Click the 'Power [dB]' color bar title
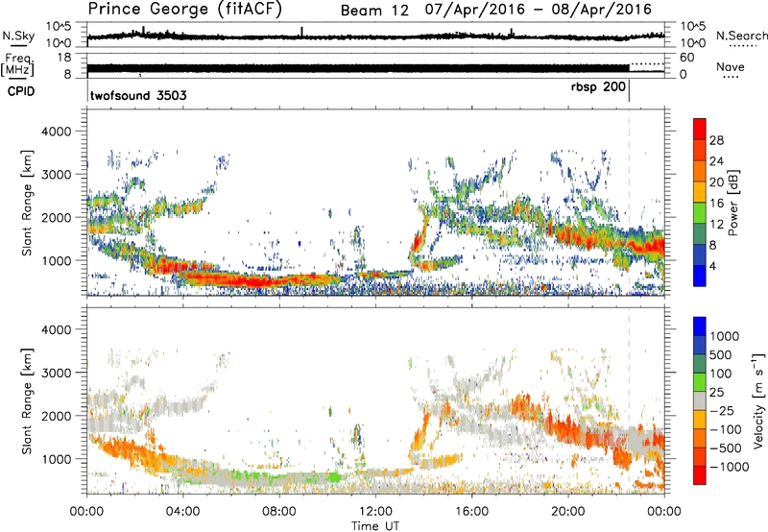This screenshot has height=532, width=768. point(732,203)
